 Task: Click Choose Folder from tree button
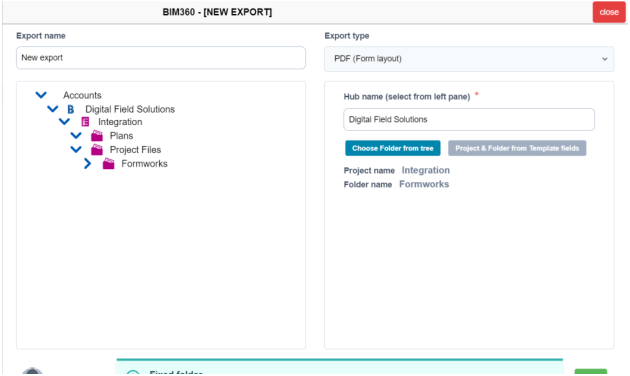(393, 148)
